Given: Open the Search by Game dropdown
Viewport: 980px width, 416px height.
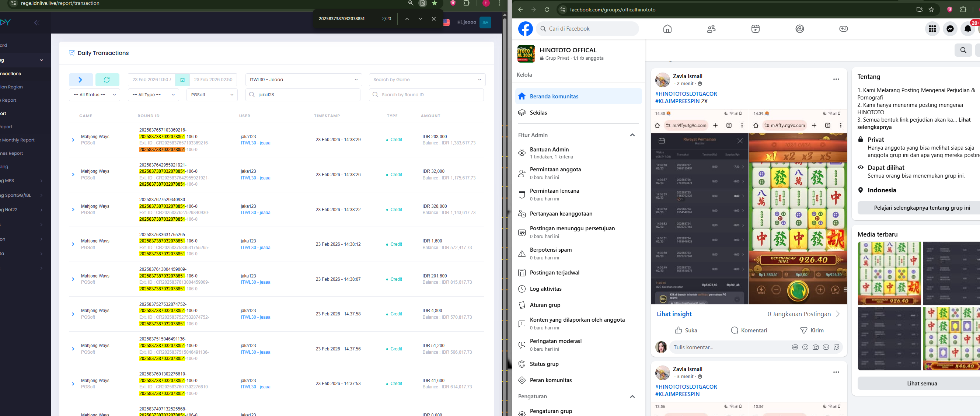Looking at the screenshot, I should click(x=427, y=80).
